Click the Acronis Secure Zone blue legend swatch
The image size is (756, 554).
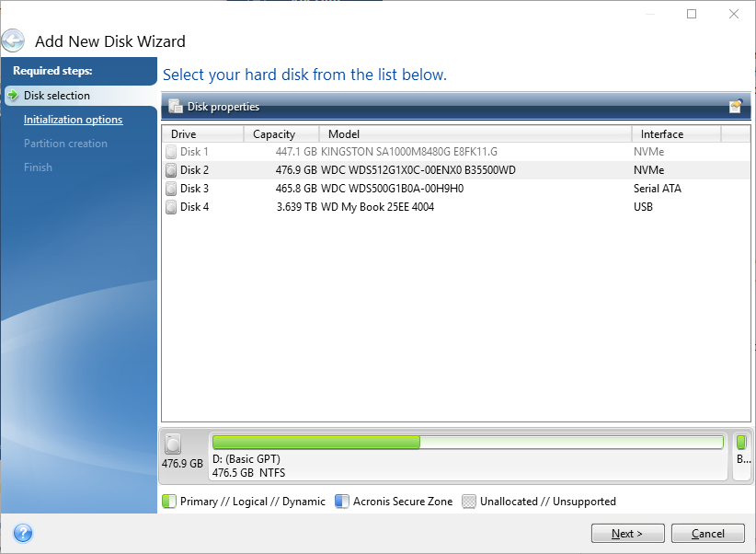341,502
